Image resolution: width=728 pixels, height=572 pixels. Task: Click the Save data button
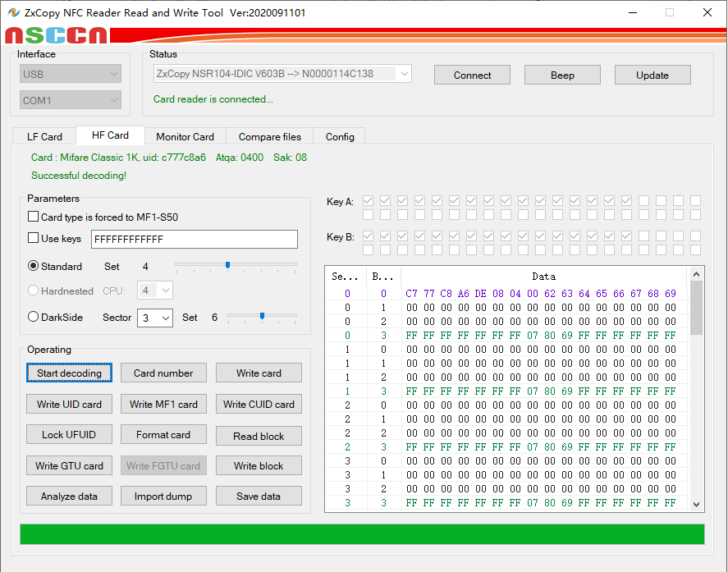259,496
